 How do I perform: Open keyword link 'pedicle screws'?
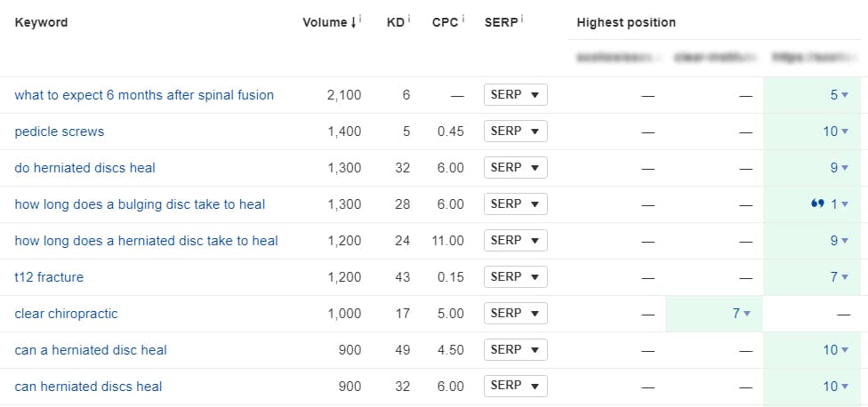[x=60, y=131]
